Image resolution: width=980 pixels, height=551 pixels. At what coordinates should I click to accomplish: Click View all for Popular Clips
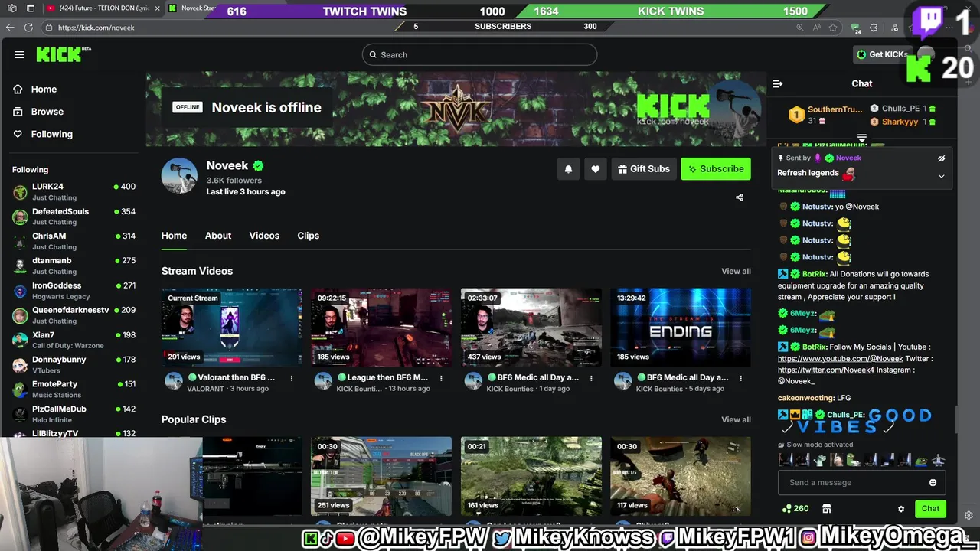tap(736, 420)
